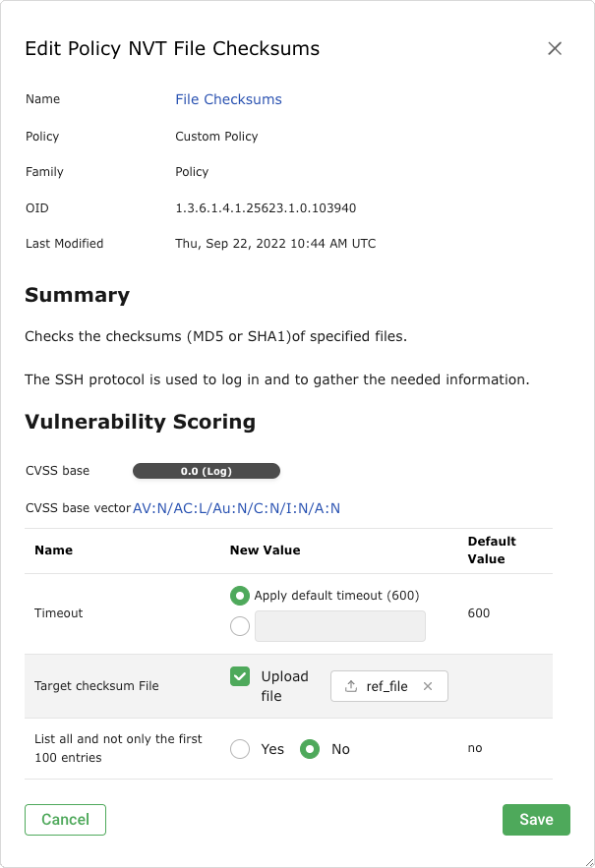Click the Name column header
Image resolution: width=595 pixels, height=868 pixels.
point(54,550)
